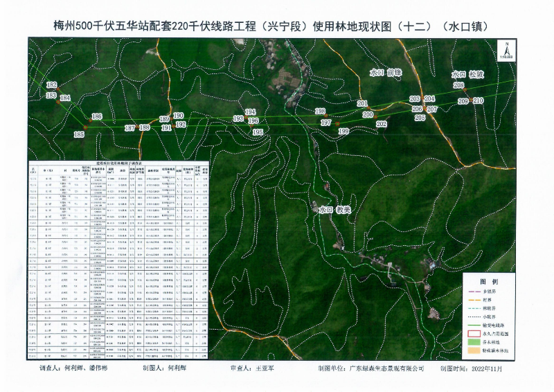The height and width of the screenshot is (392, 554).
Task: Click the 输变电线路 legend label
Action: [494, 326]
